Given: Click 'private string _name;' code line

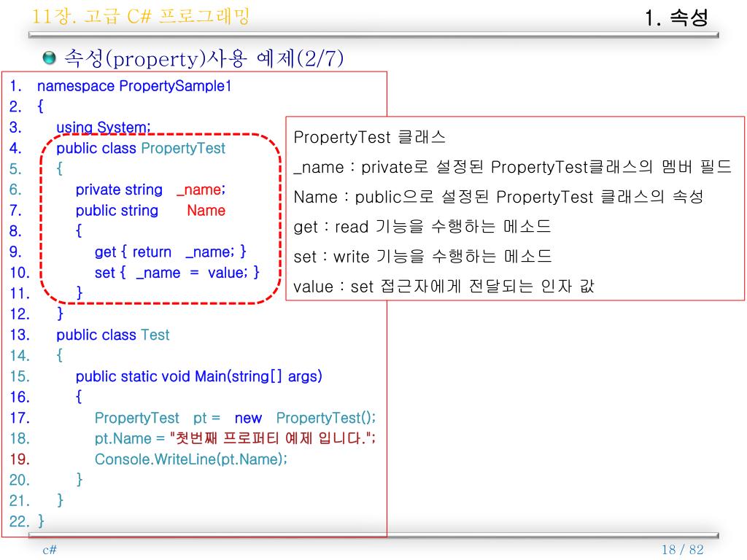Looking at the screenshot, I should 150,190.
